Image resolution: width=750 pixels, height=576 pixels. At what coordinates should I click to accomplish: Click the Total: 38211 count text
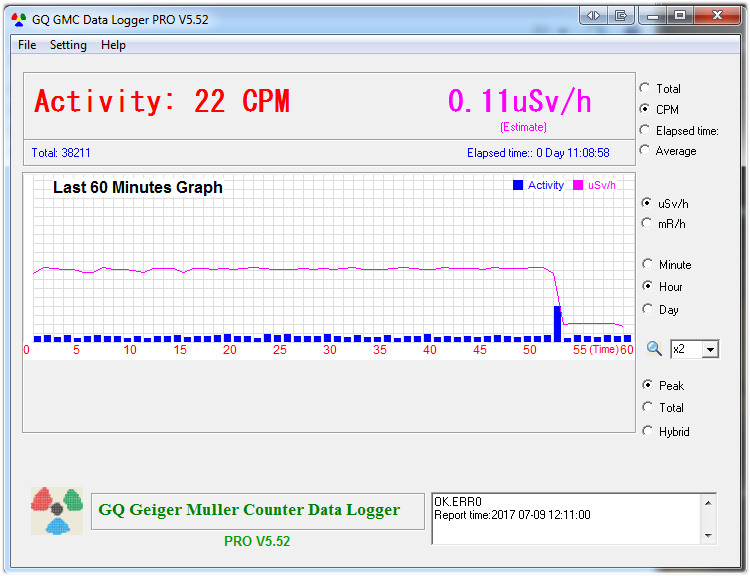[61, 153]
